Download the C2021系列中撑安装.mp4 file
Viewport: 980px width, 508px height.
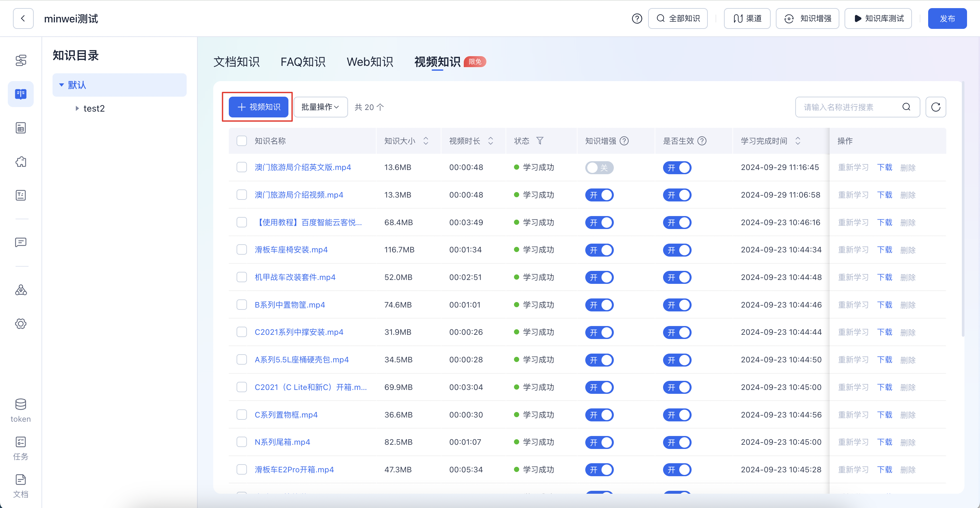click(884, 332)
